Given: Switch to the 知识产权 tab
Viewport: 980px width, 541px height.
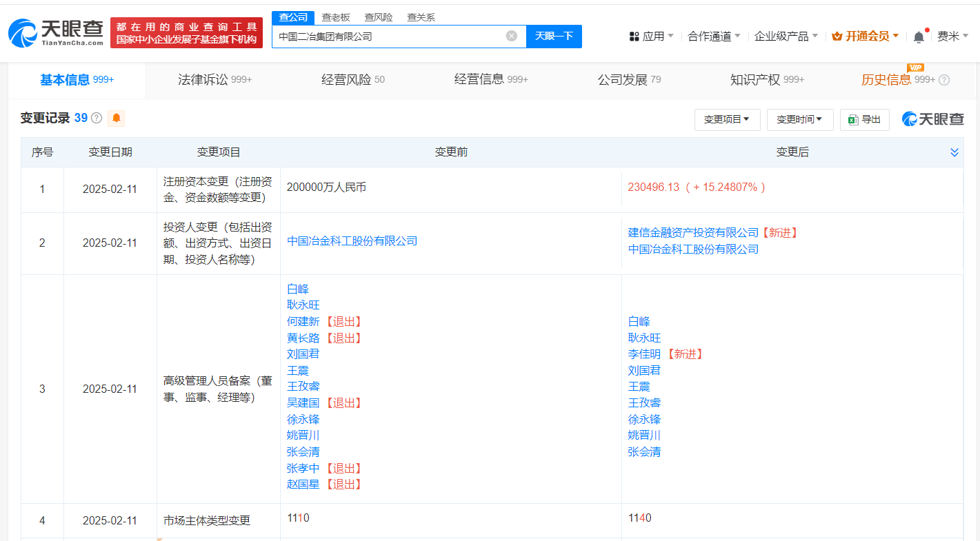Looking at the screenshot, I should [767, 80].
